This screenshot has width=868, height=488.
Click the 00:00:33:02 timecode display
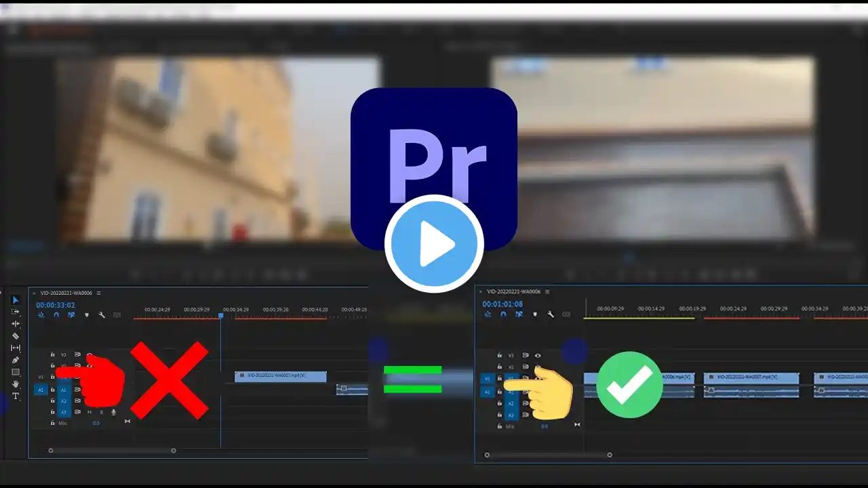pyautogui.click(x=56, y=305)
